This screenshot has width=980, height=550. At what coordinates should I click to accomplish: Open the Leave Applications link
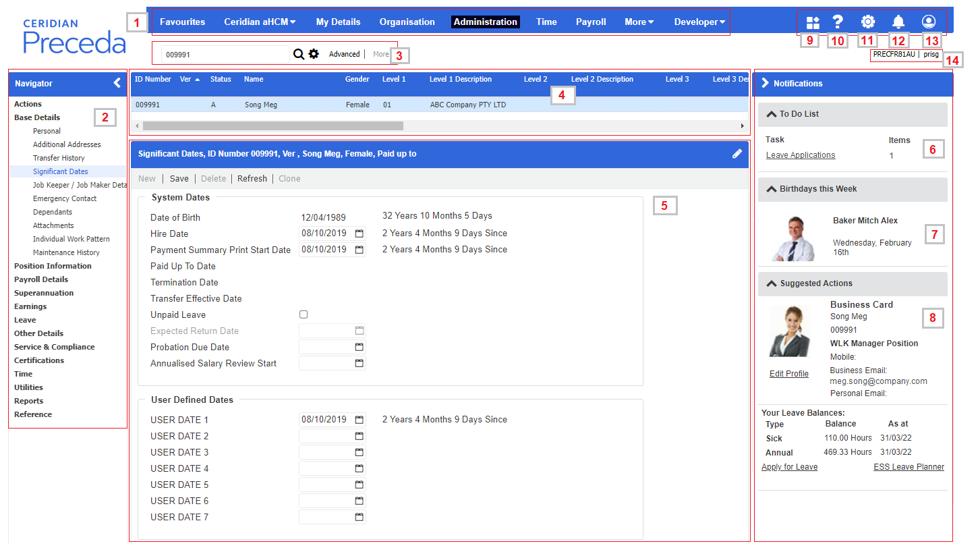click(801, 155)
